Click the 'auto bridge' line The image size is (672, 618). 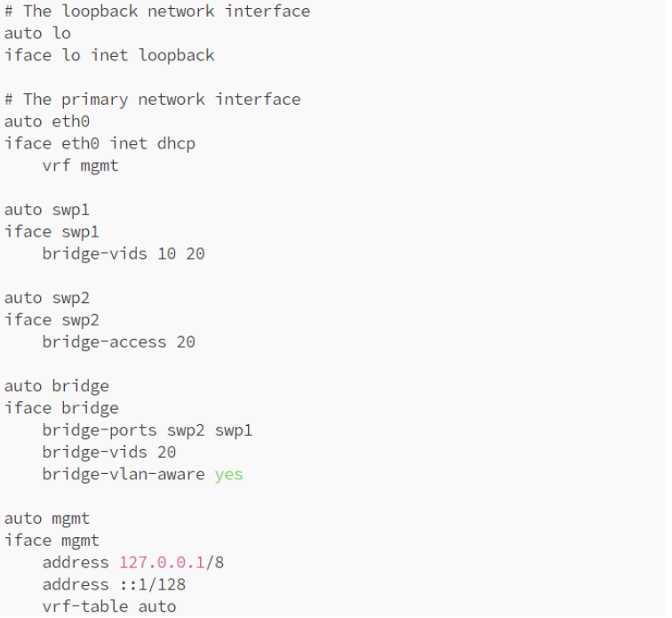(x=57, y=386)
